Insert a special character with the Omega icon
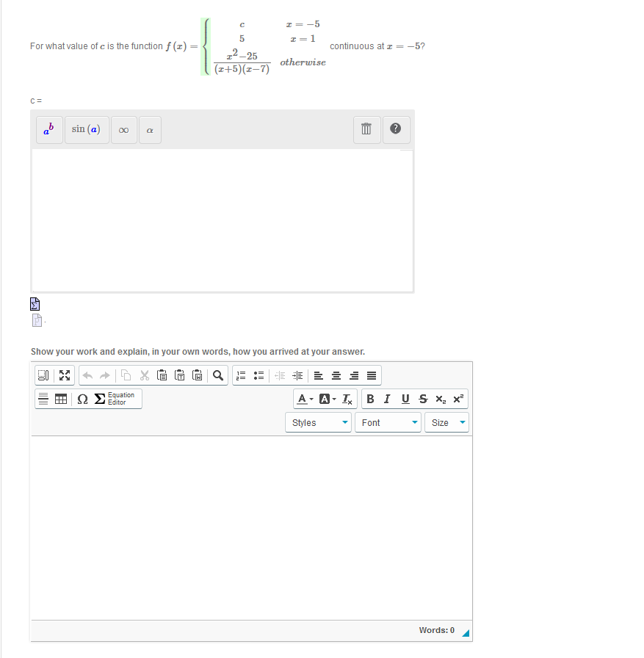This screenshot has width=644, height=658. pyautogui.click(x=82, y=399)
